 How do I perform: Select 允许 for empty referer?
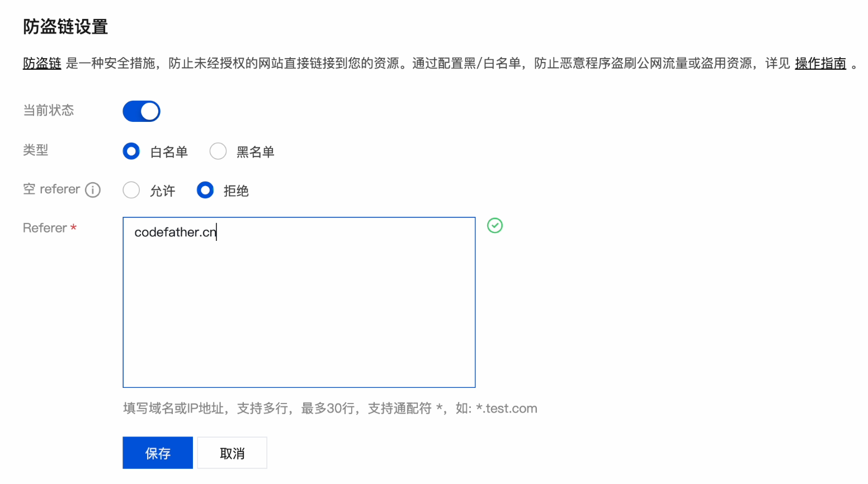[x=131, y=191]
